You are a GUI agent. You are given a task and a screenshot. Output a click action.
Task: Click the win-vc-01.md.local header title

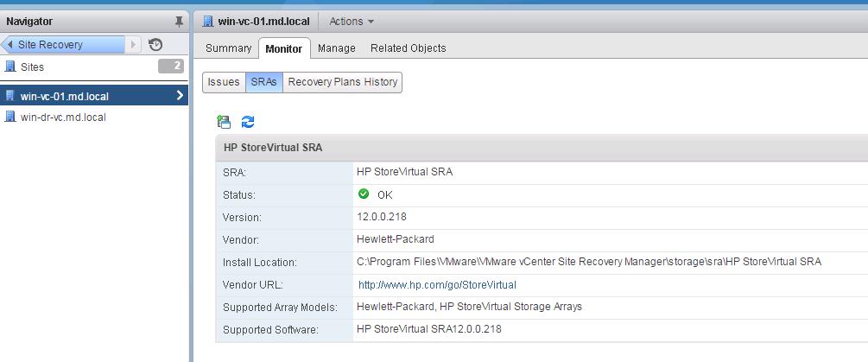point(264,22)
